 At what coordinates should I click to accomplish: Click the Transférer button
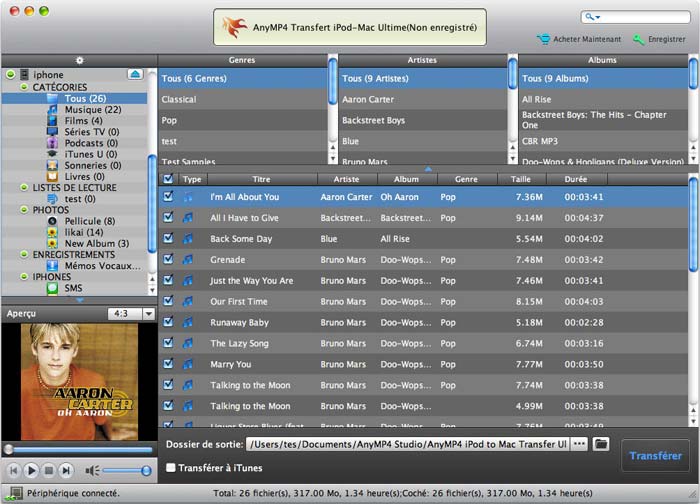655,456
